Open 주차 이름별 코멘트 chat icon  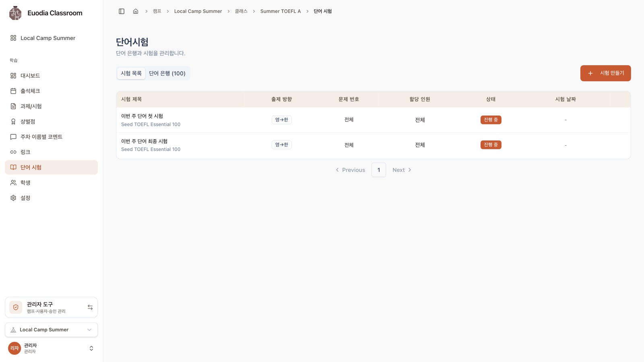pyautogui.click(x=13, y=137)
